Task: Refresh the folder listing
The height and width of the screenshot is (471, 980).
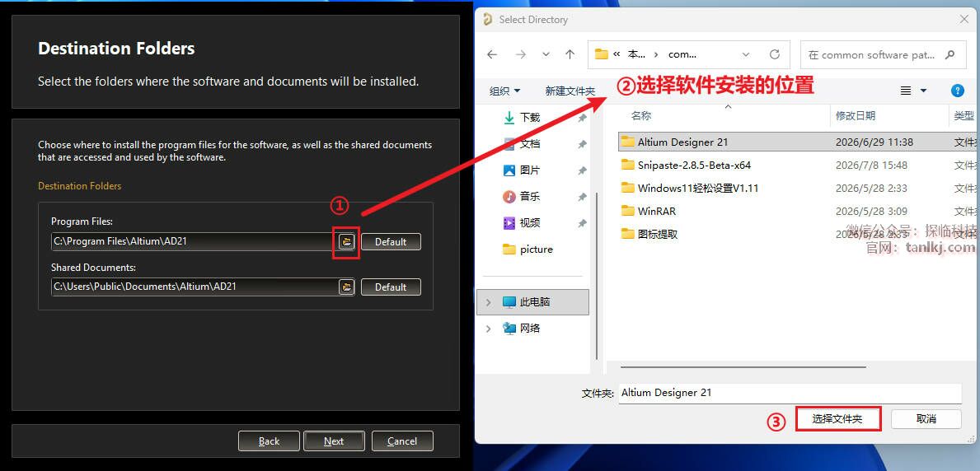Action: (775, 54)
